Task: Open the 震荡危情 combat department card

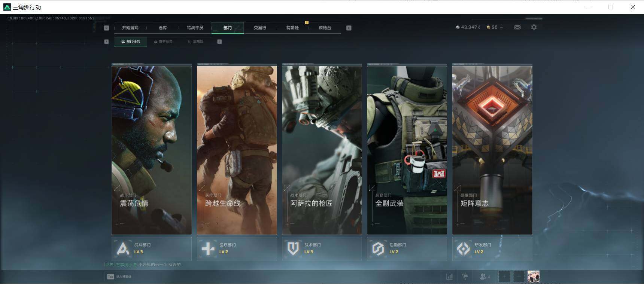Action: point(152,150)
